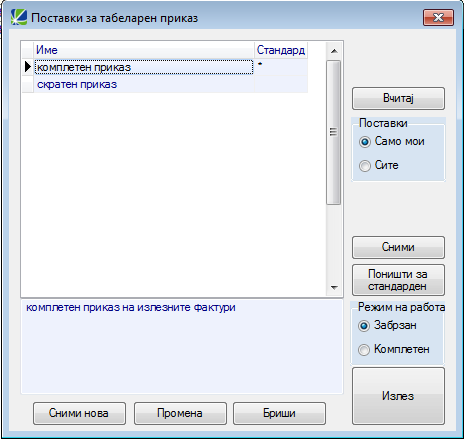464x439 pixels.
Task: Click the Излез button
Action: [x=398, y=396]
